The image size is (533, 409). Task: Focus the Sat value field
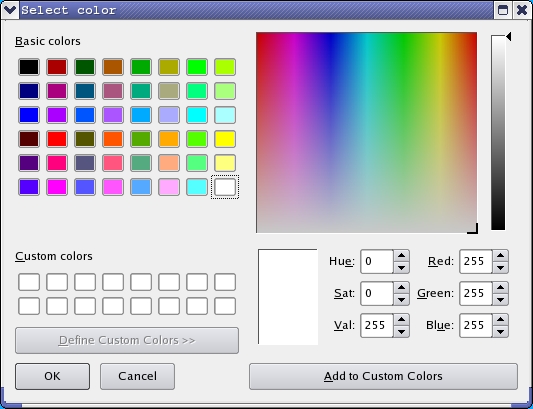(x=377, y=293)
